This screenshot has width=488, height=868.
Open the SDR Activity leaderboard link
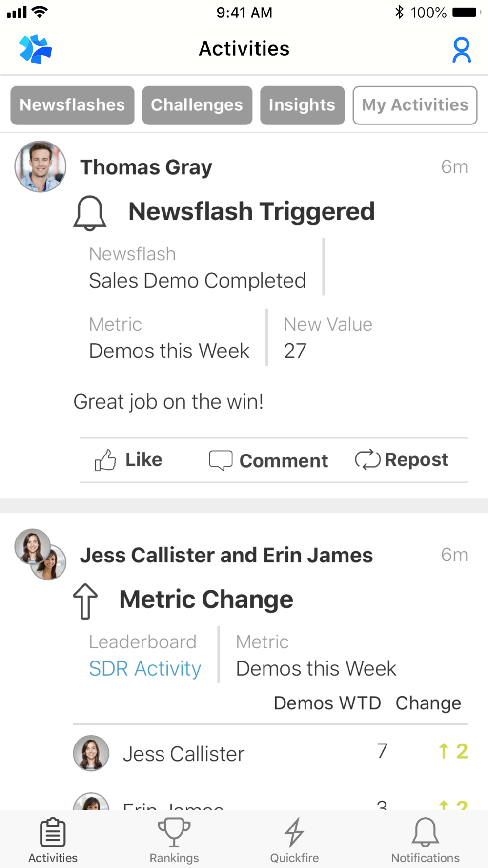coord(145,668)
